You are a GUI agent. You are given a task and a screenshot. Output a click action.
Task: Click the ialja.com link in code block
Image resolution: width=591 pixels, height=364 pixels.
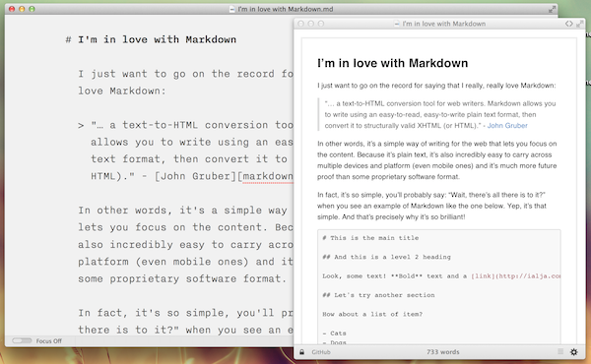(515, 275)
